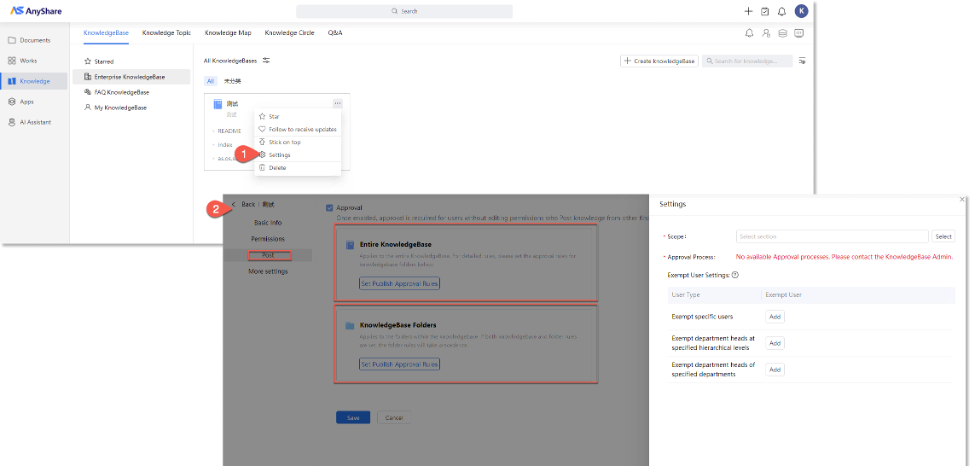The image size is (976, 466).
Task: Toggle the Approval checkbox
Action: click(329, 207)
